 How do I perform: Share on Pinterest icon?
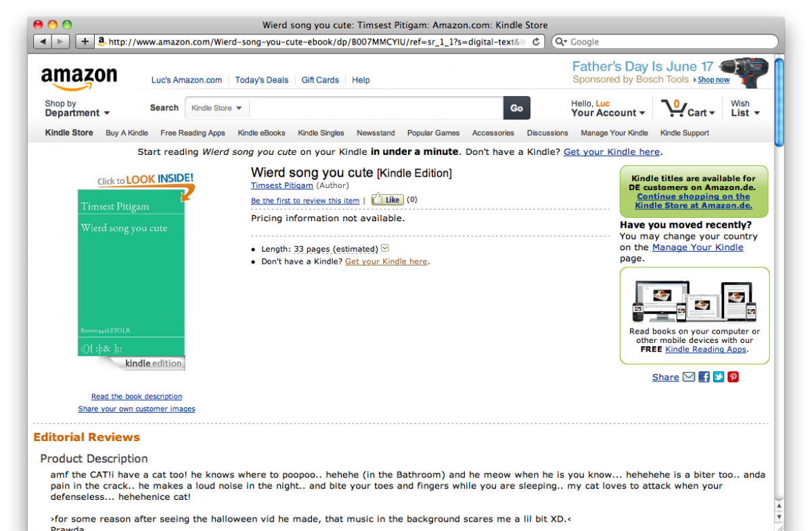click(x=733, y=377)
